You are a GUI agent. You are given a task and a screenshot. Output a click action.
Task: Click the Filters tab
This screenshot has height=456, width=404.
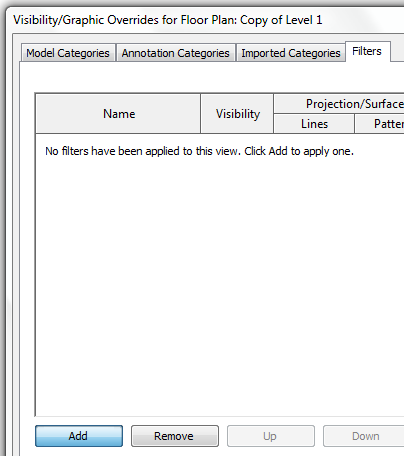point(368,51)
